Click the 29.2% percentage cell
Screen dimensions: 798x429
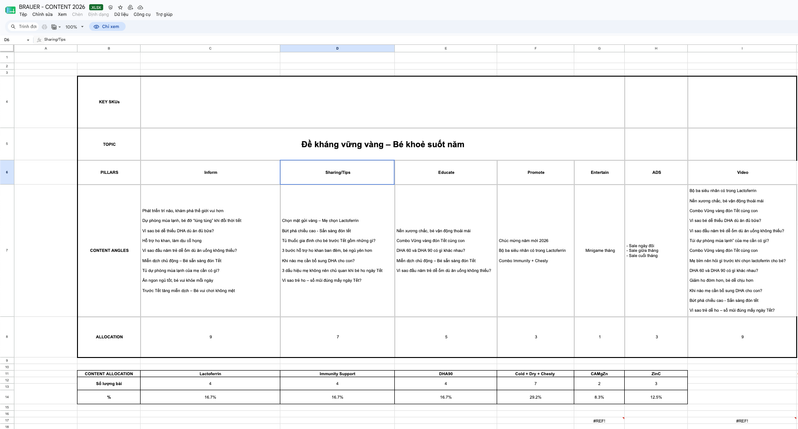[x=535, y=397]
